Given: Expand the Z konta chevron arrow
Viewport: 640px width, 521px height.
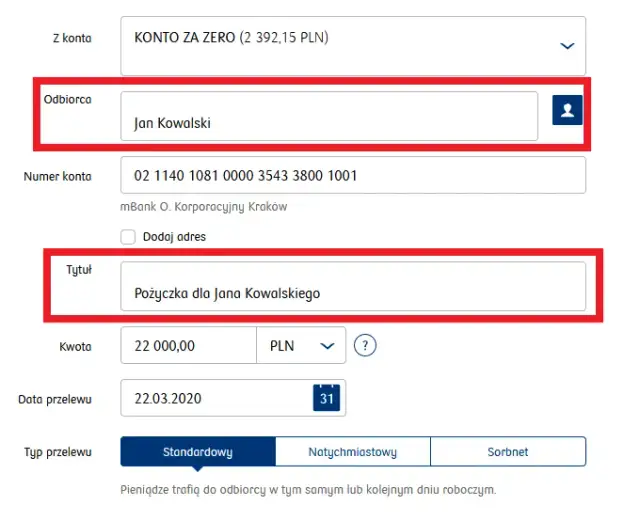Looking at the screenshot, I should (567, 46).
